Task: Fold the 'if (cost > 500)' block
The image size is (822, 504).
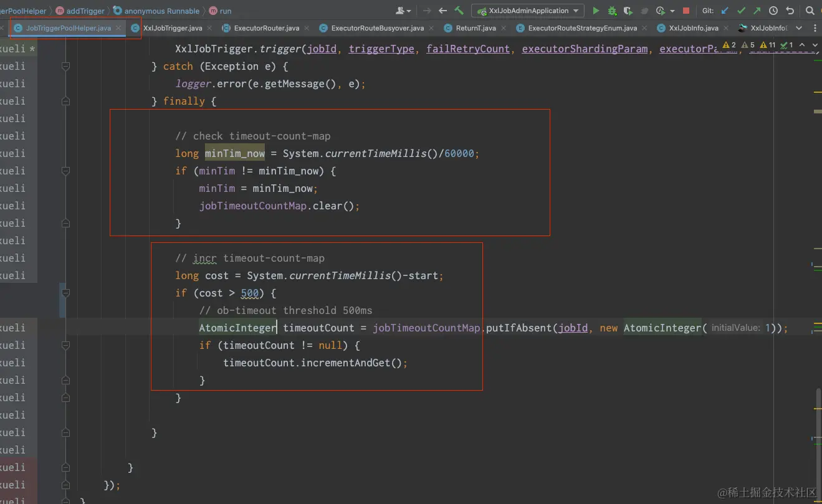Action: [x=65, y=293]
